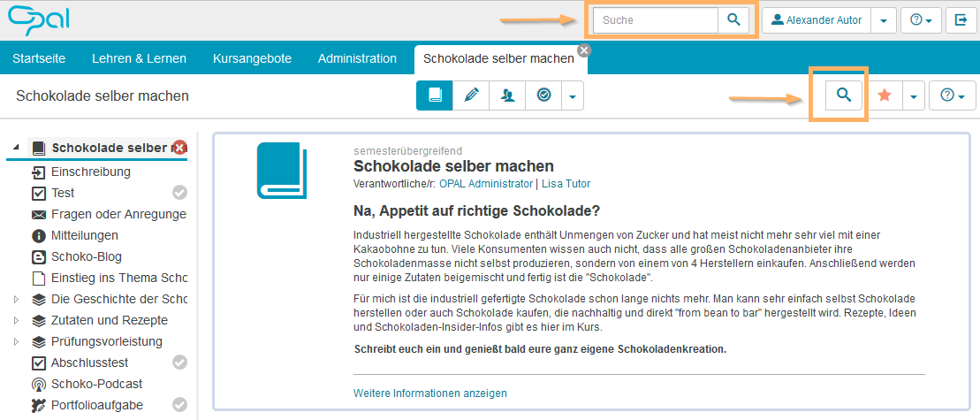The image size is (980, 420).
Task: Expand dropdown arrow next to Alexander Autor
Action: pos(884,20)
